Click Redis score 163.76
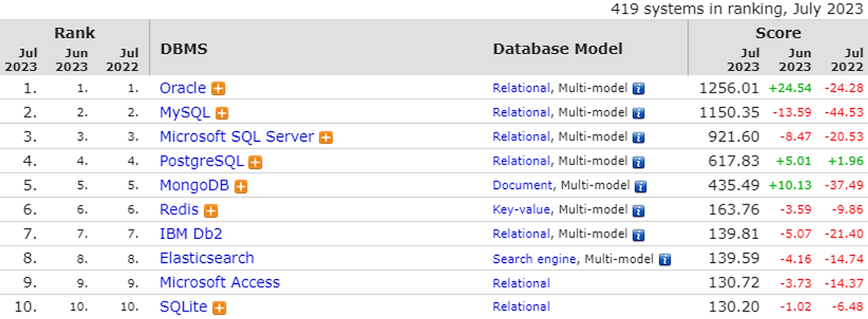The height and width of the screenshot is (319, 868). pos(734,210)
